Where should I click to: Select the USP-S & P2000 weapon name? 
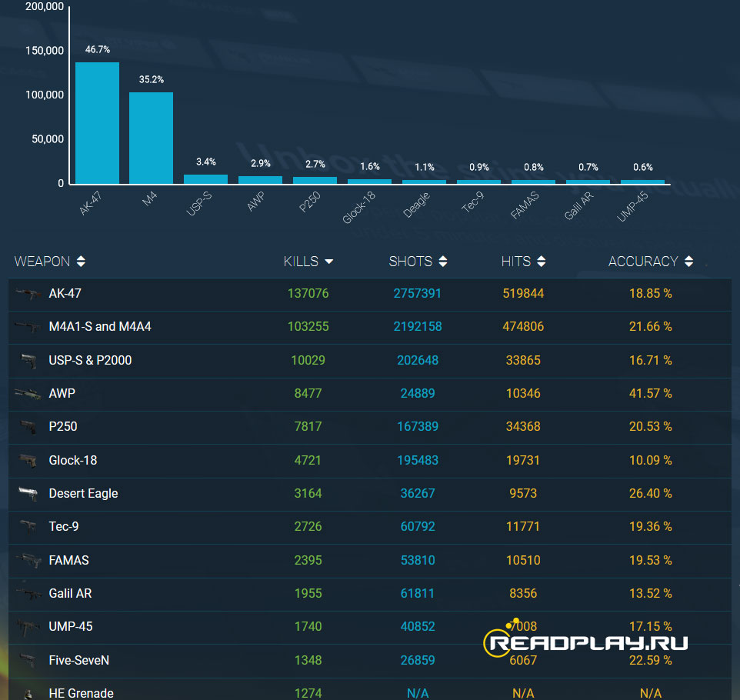[x=90, y=361]
